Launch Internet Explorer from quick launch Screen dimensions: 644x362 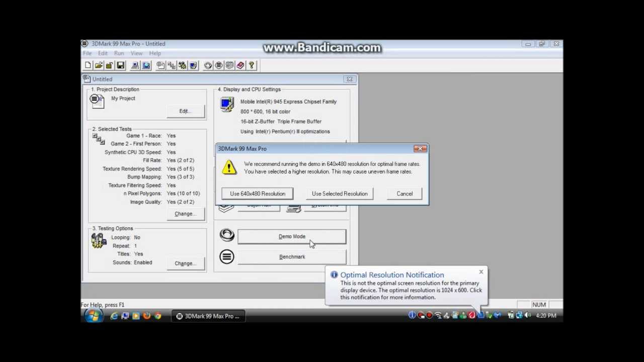click(114, 316)
